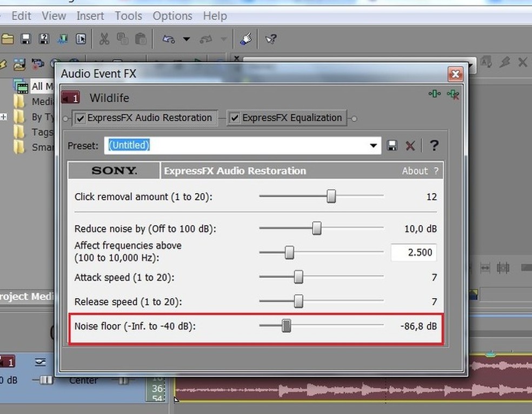Click the Paste clipboard icon
Screen dimensions: 532x414
click(x=141, y=39)
